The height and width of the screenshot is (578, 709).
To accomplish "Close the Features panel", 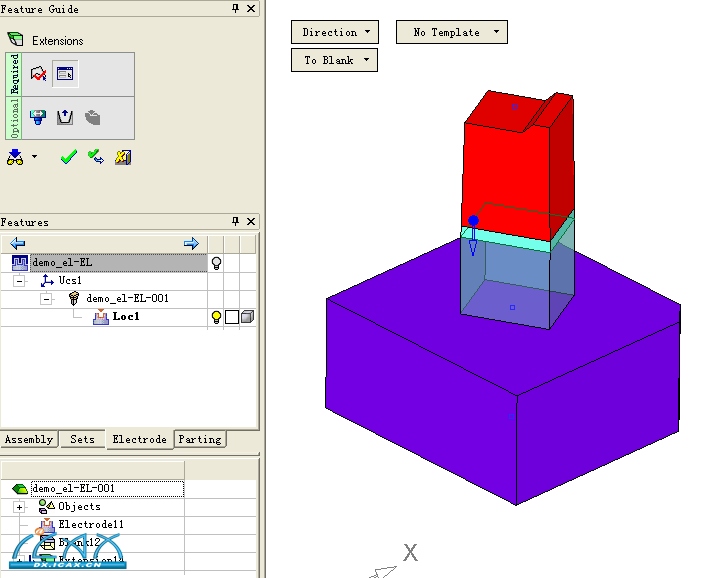I will point(251,221).
